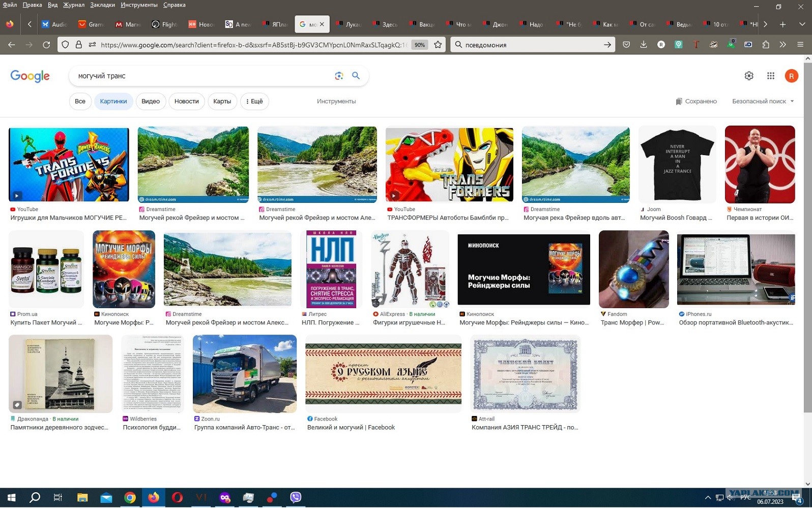812x508 pixels.
Task: Click the Google Lens camera search icon
Action: [339, 76]
